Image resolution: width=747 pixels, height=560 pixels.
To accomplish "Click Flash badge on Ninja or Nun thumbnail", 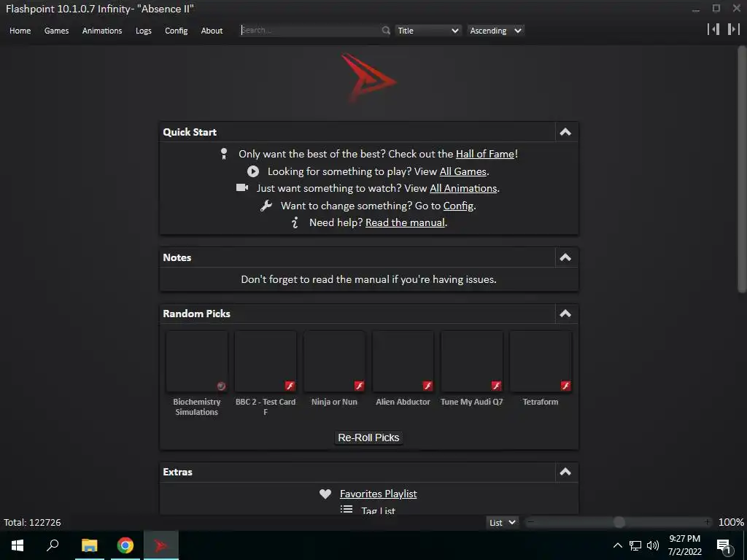I will click(x=359, y=386).
